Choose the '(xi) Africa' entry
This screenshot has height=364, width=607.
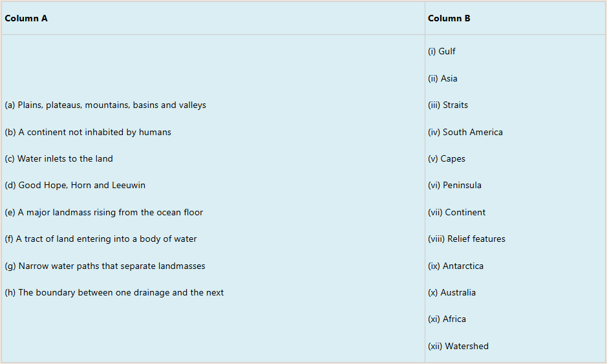tap(447, 319)
